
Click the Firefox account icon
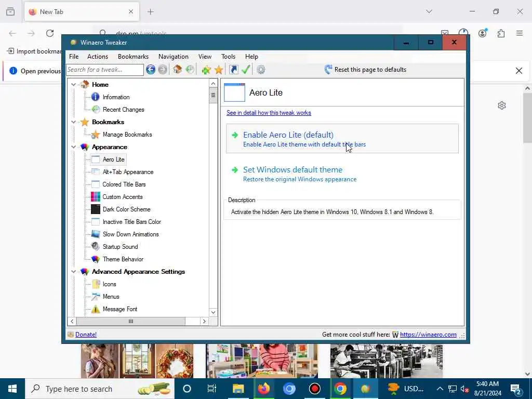pyautogui.click(x=483, y=33)
